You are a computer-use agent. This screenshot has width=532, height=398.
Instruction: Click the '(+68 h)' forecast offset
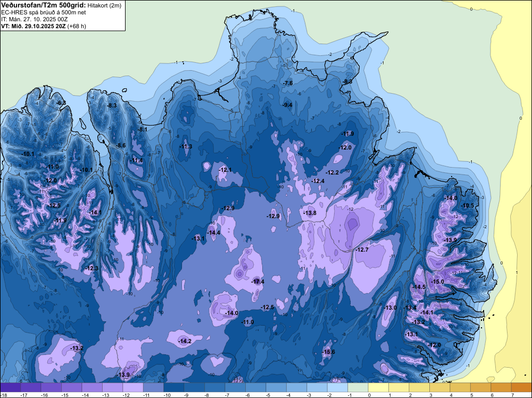pyautogui.click(x=77, y=26)
